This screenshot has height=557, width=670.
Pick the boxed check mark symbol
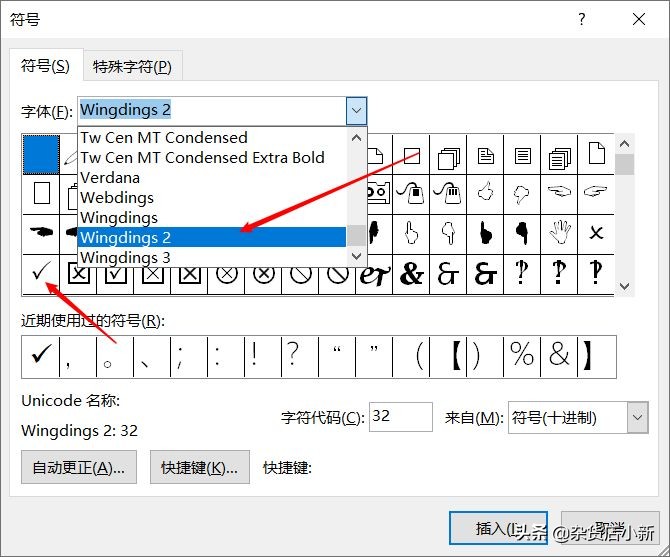click(x=115, y=274)
